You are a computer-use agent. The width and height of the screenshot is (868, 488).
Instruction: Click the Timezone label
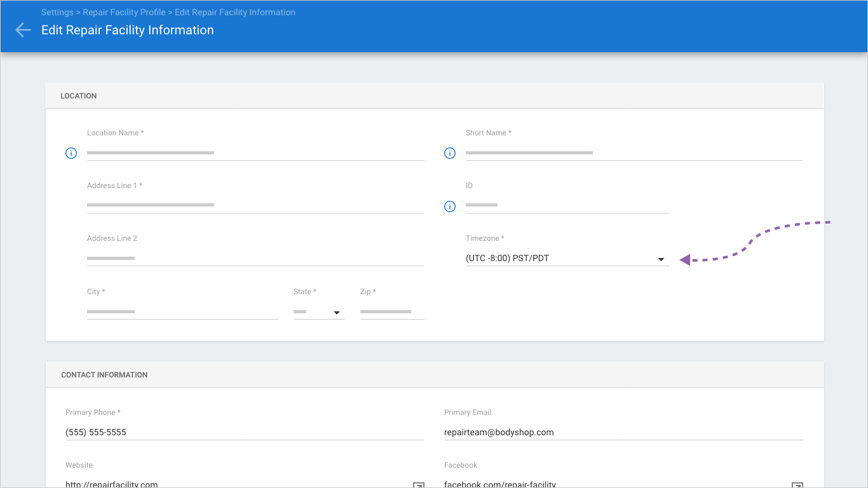coord(485,238)
